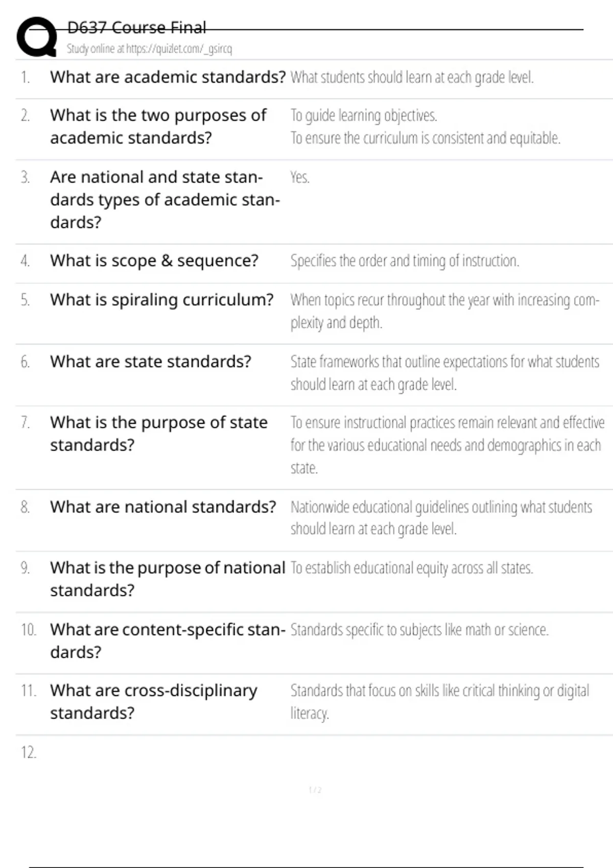Select question "What are national standards?"
Image resolution: width=613 pixels, height=868 pixels.
163,507
